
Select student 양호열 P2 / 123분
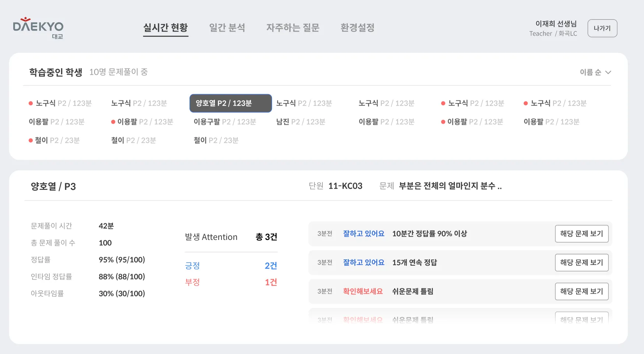pos(230,103)
